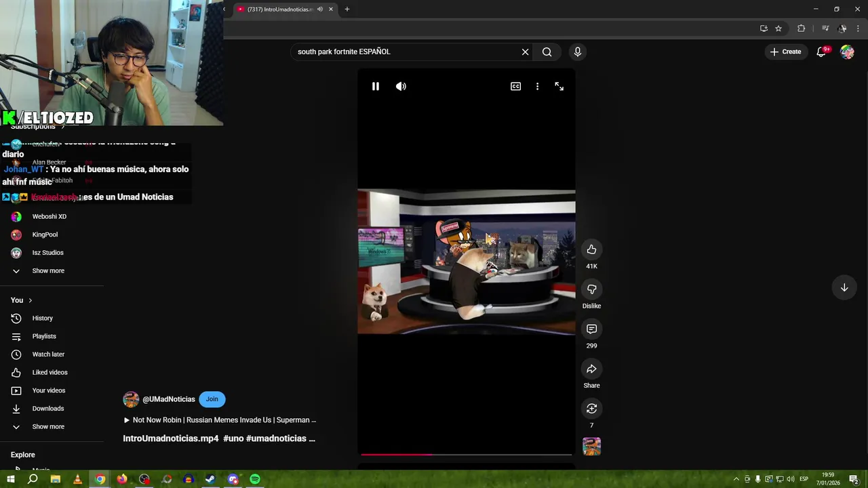This screenshot has width=868, height=488.
Task: Dislike this Short
Action: 591,289
